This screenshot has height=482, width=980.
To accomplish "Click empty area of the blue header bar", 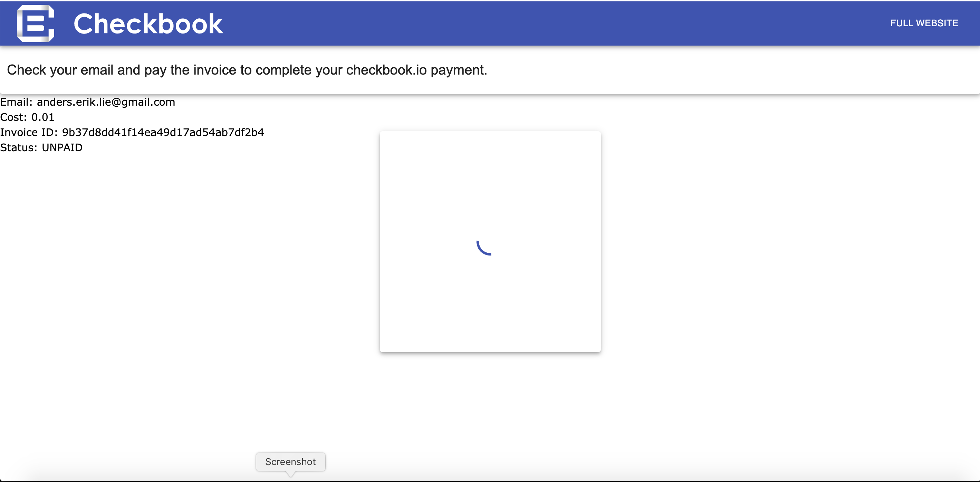I will [532, 23].
